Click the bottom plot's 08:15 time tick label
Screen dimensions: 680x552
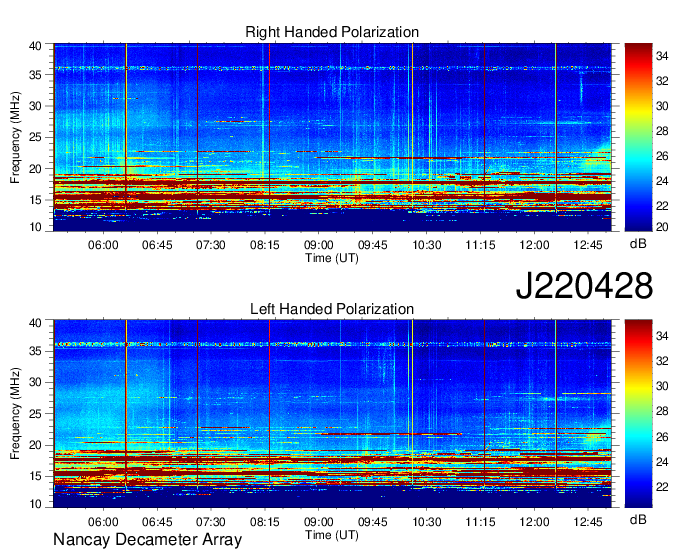(265, 522)
